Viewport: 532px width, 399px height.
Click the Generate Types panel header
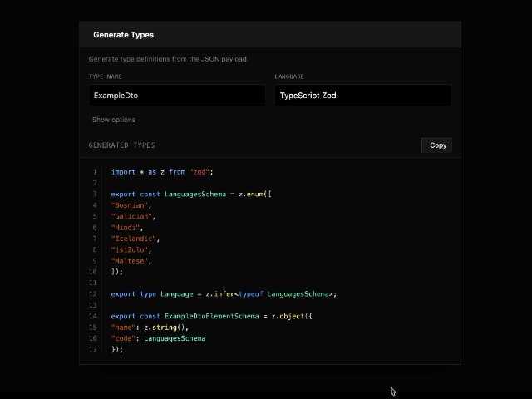pos(123,35)
